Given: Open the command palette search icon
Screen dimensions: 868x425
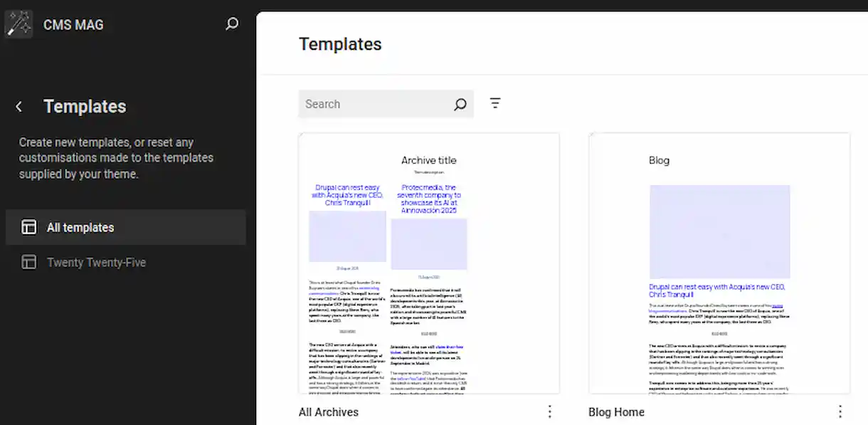Looking at the screenshot, I should [232, 24].
